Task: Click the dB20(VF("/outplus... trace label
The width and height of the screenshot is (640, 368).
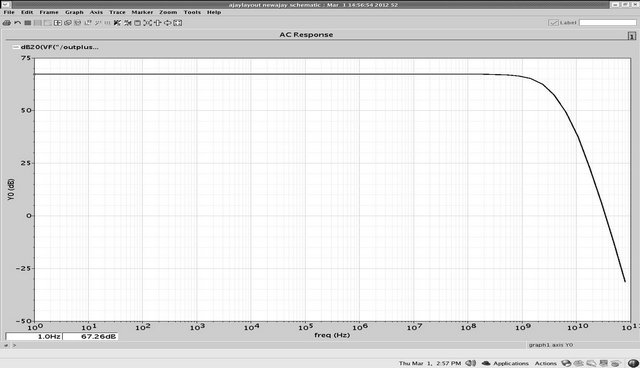Action: tap(60, 47)
